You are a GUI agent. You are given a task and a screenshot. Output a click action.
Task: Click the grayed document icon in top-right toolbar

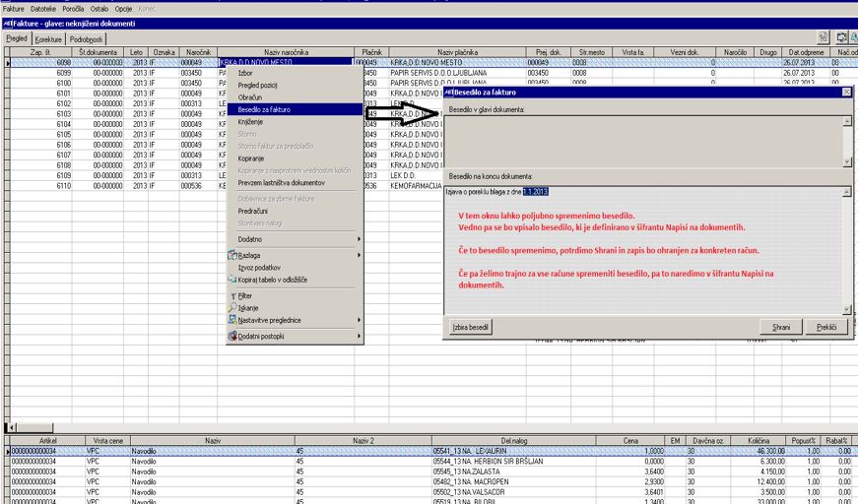pyautogui.click(x=823, y=37)
